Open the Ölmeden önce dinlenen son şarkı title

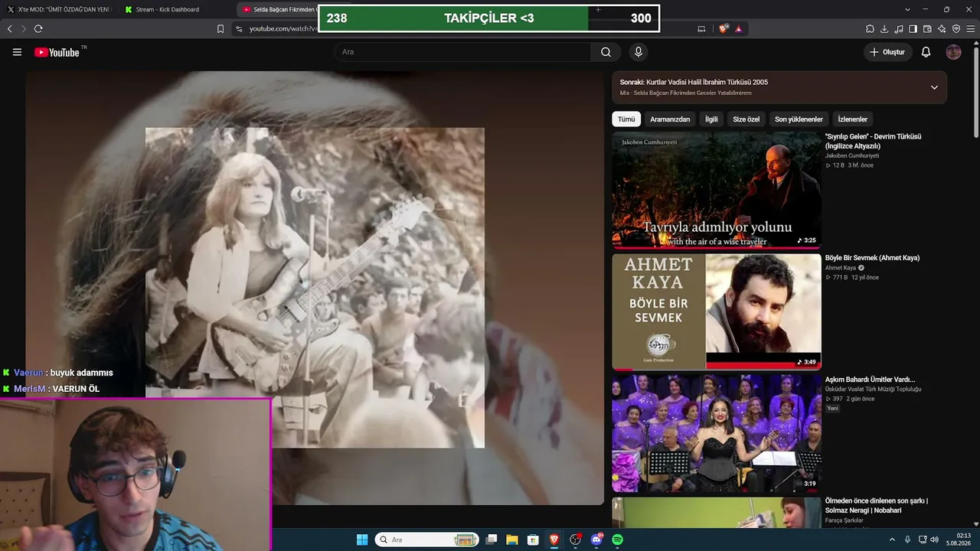click(x=877, y=506)
